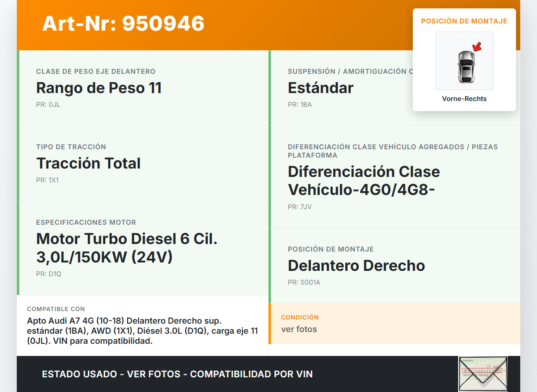Select the 'Diferenciación Clase Vehículo-4G0/4G8-' value
537x392 pixels.
[x=364, y=181]
